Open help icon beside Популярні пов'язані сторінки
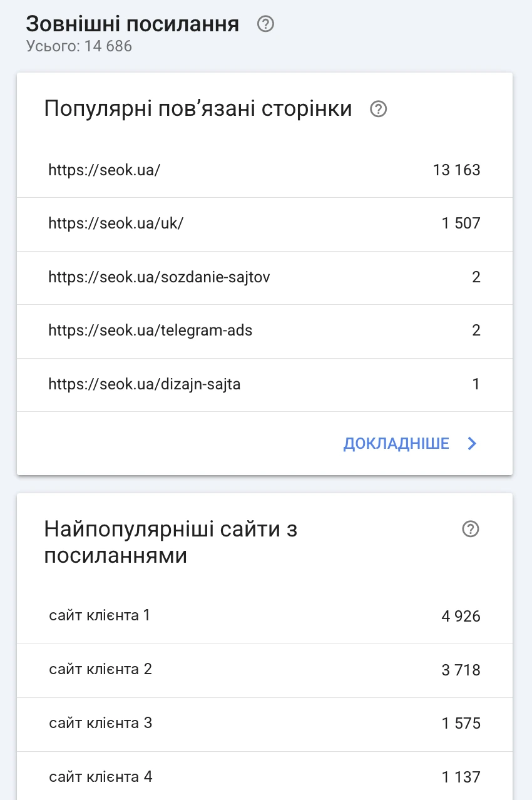The width and height of the screenshot is (532, 800). tap(379, 109)
